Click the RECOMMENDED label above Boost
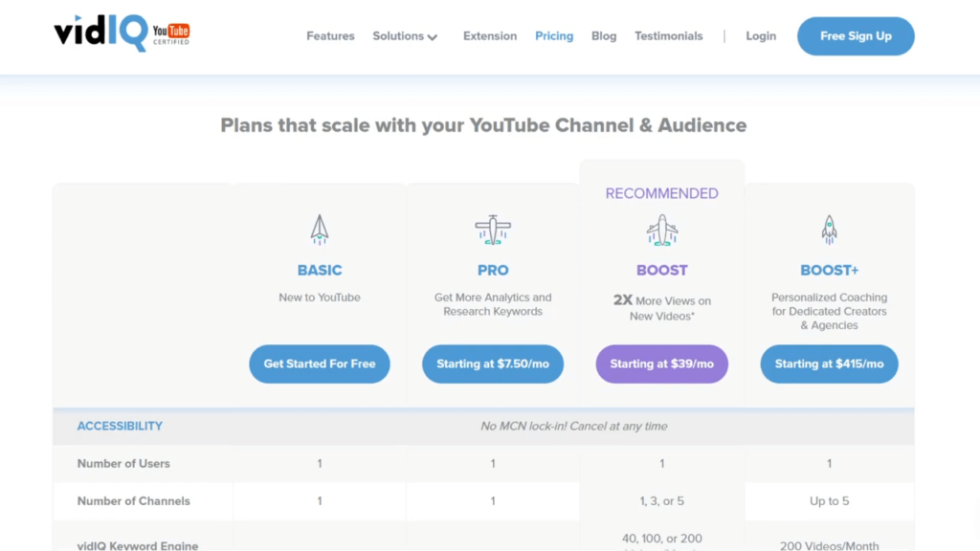The height and width of the screenshot is (551, 980). click(x=662, y=193)
